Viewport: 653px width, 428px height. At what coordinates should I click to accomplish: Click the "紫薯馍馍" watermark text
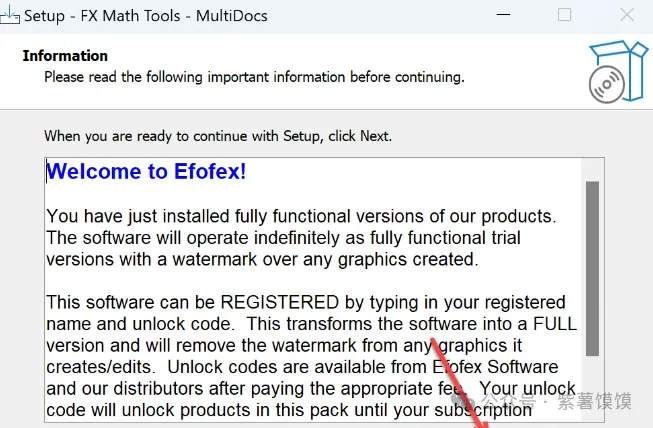coord(595,400)
